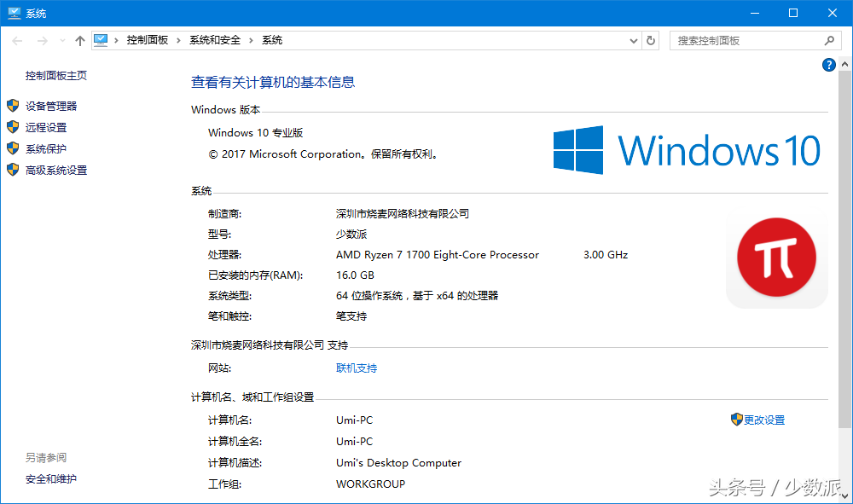Expand chevron after 控制面板 breadcrumb

pos(179,40)
